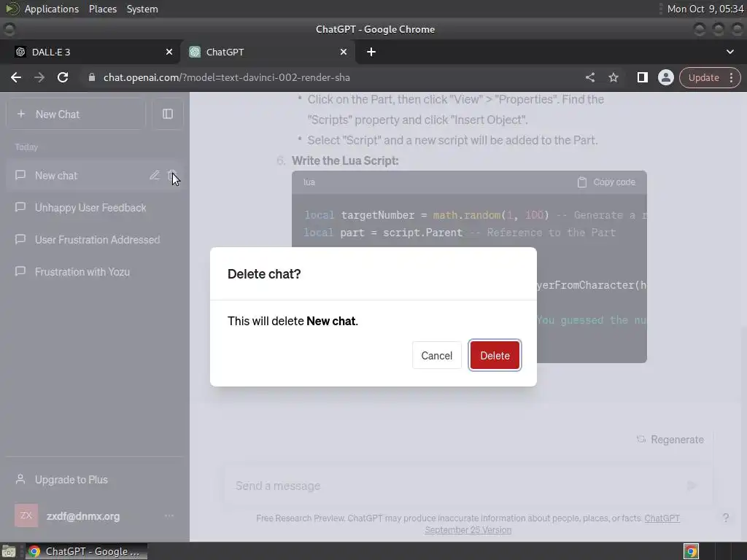This screenshot has width=747, height=560.
Task: Click the Chrome Update button
Action: pyautogui.click(x=704, y=77)
